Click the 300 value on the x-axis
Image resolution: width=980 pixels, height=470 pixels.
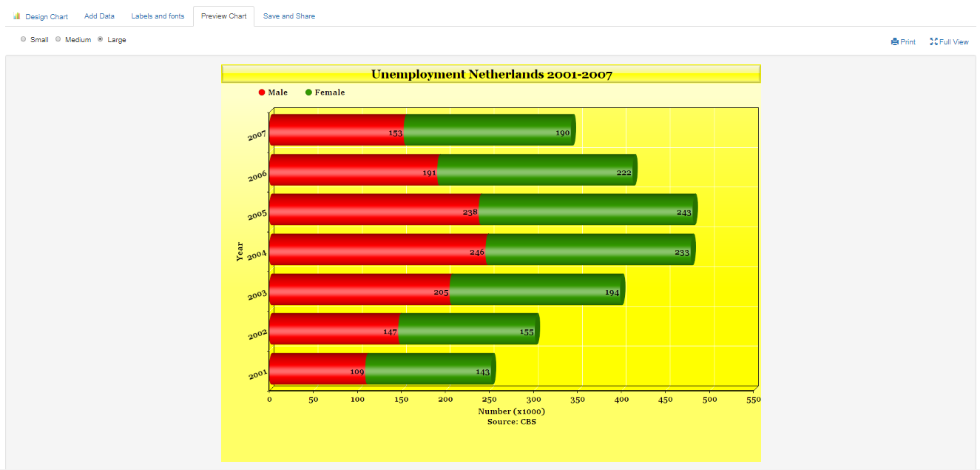click(534, 400)
